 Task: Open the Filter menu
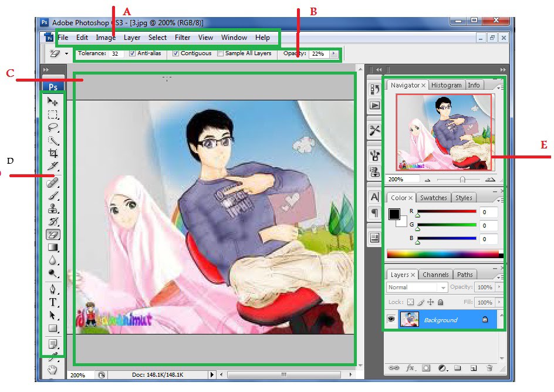coord(183,38)
